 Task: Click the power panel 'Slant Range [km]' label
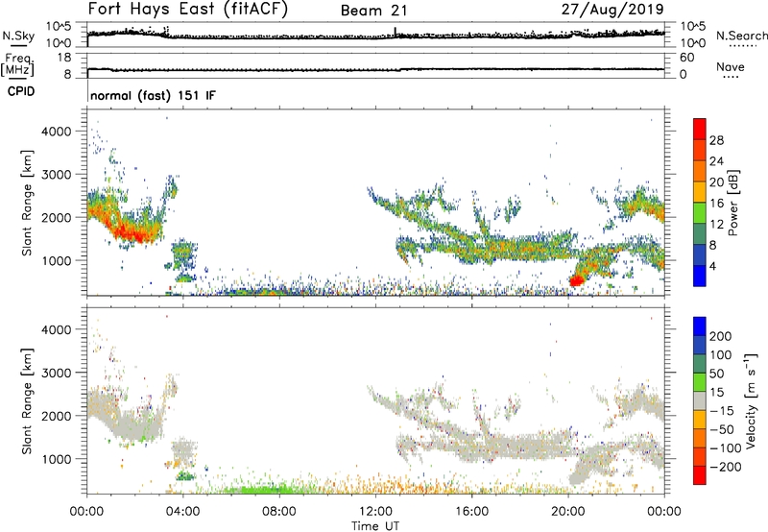pyautogui.click(x=27, y=203)
